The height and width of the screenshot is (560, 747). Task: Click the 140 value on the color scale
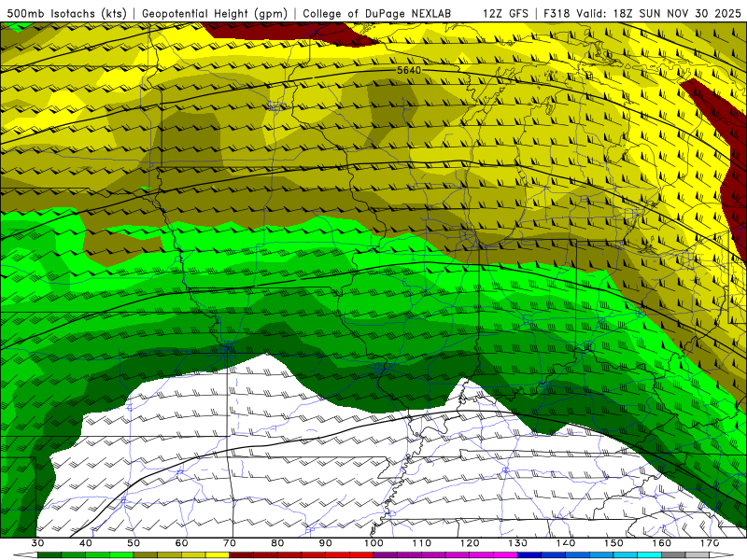566,543
